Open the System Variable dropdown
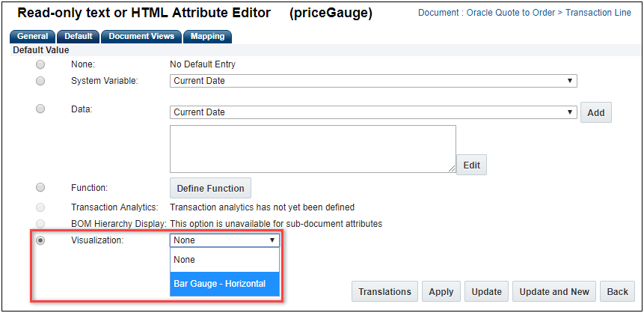Screen dimensions: 644x313 [x=373, y=81]
